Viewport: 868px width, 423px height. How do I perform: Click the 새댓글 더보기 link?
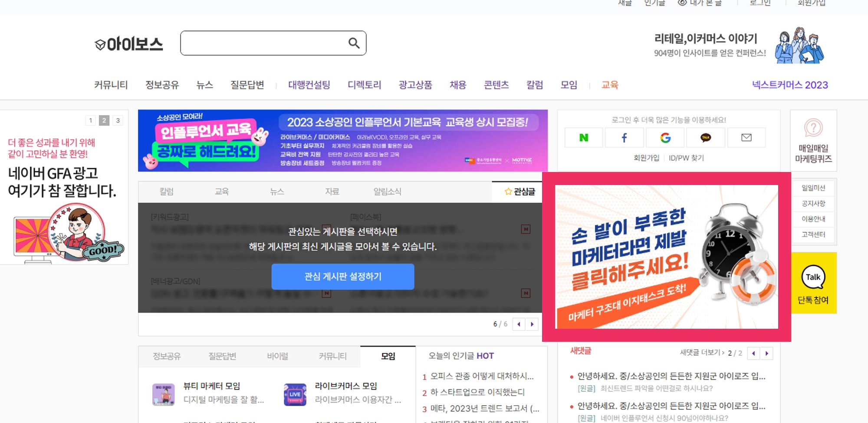[x=702, y=353]
